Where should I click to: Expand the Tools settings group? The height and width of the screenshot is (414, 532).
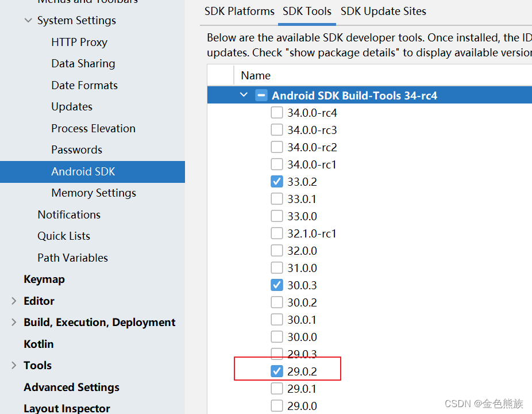pyautogui.click(x=14, y=366)
